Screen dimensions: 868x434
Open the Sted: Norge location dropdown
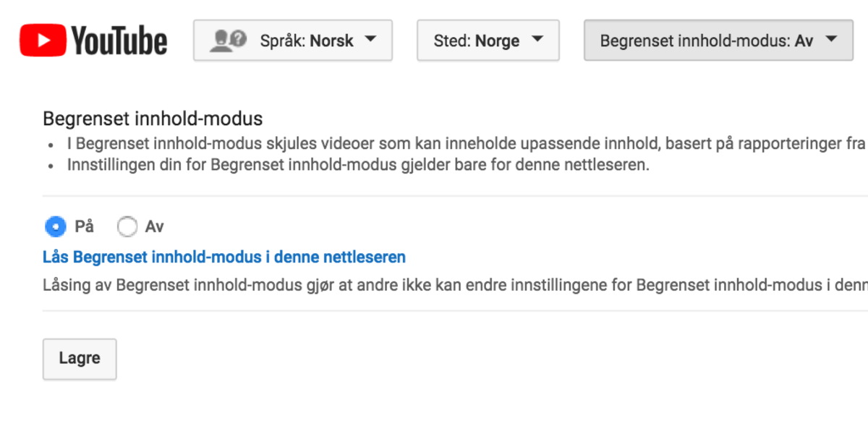[488, 41]
